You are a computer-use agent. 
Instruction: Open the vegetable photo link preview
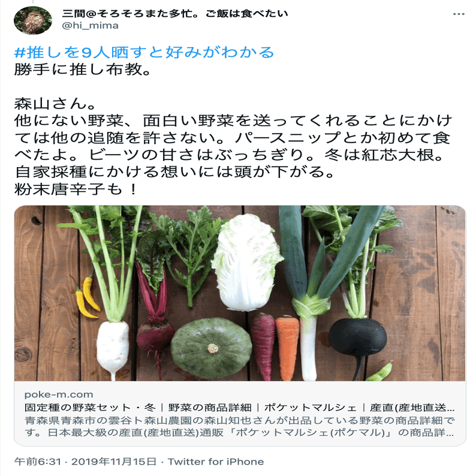240,293
